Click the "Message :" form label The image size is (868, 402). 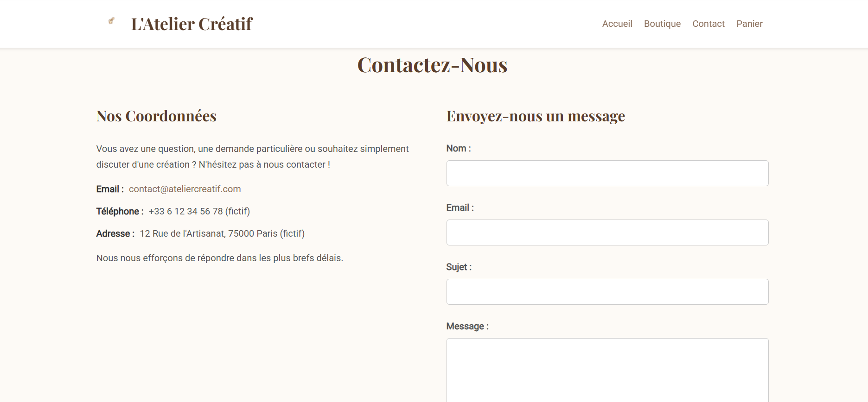click(467, 326)
